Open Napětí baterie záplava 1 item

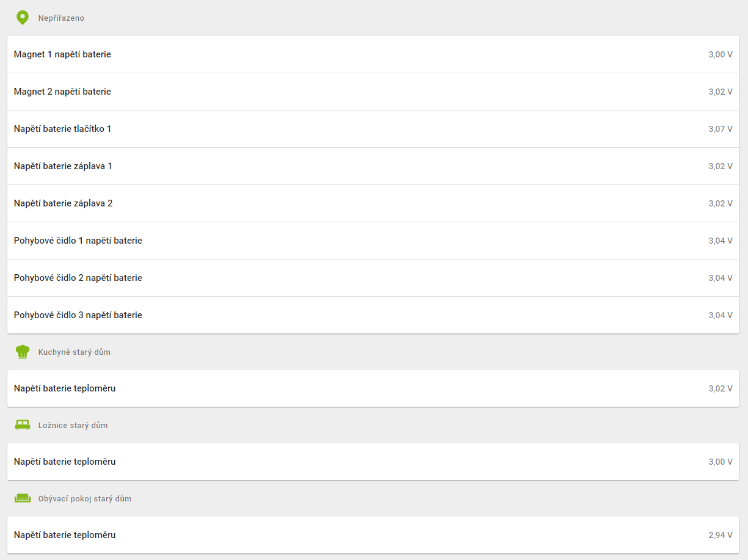[x=373, y=166]
